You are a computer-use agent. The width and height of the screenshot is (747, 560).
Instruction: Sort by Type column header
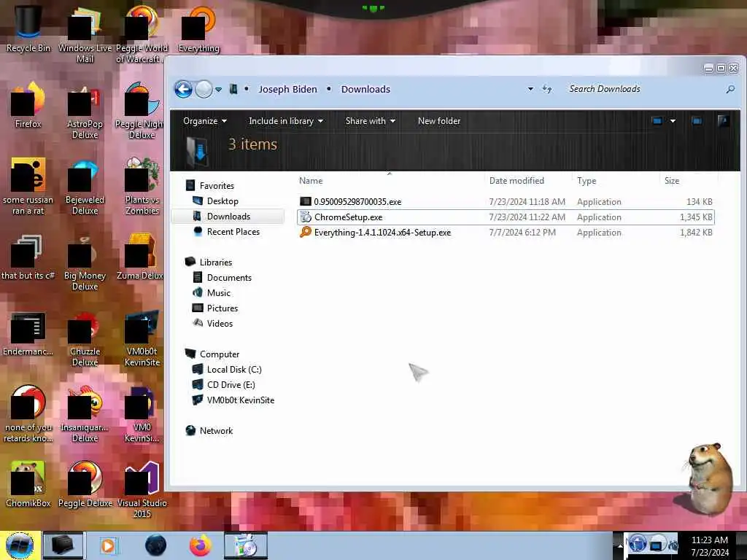pos(616,181)
